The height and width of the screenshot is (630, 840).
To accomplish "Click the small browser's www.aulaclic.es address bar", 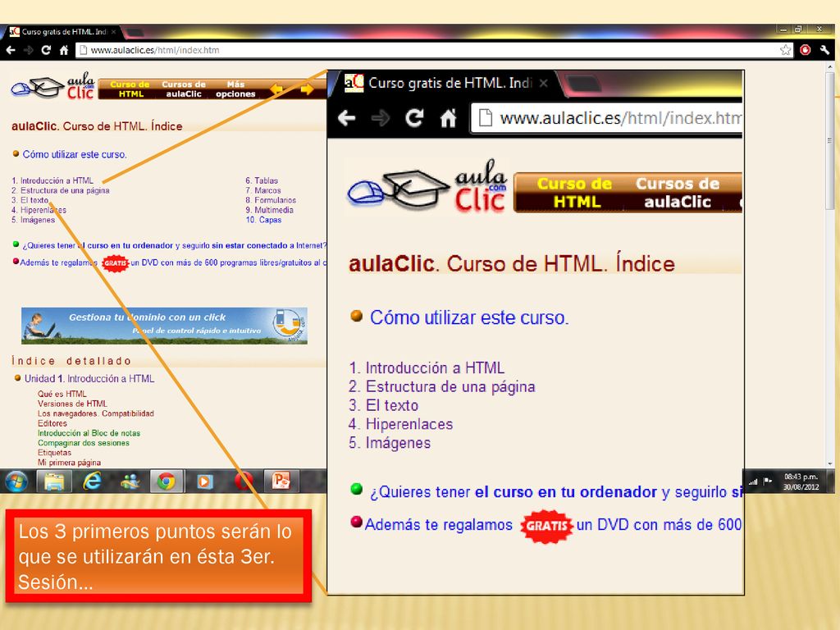I will click(428, 50).
